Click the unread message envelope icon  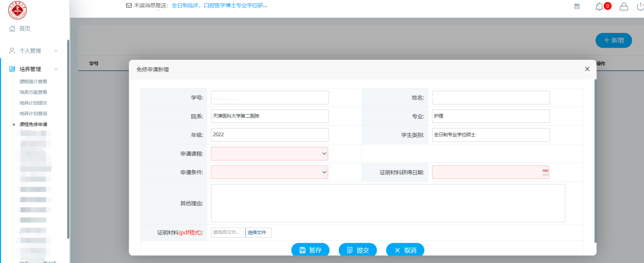[x=129, y=6]
